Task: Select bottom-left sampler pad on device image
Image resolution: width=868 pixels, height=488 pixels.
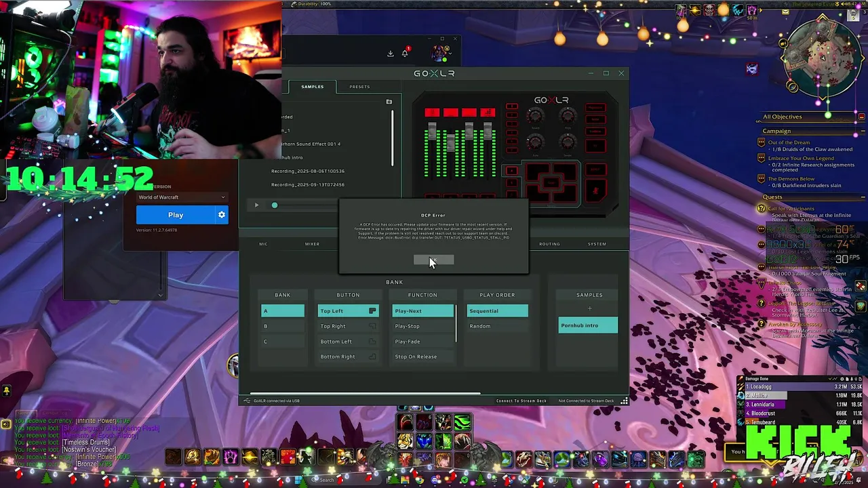Action: point(536,195)
